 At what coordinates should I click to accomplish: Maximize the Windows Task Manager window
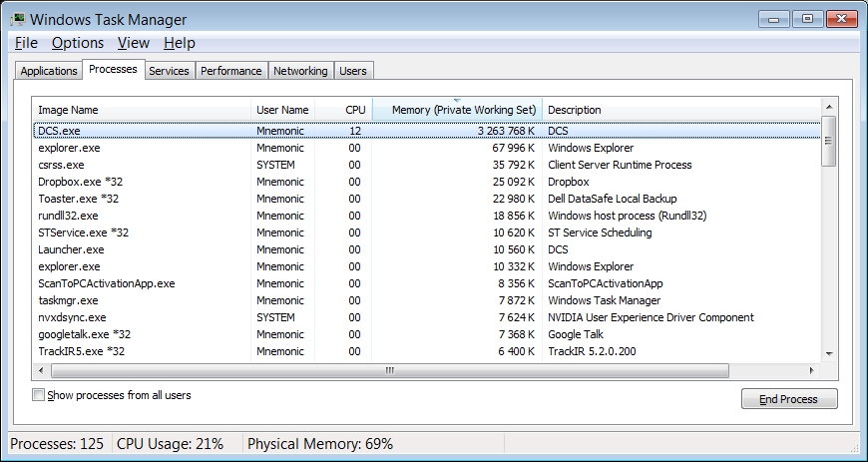tap(808, 19)
